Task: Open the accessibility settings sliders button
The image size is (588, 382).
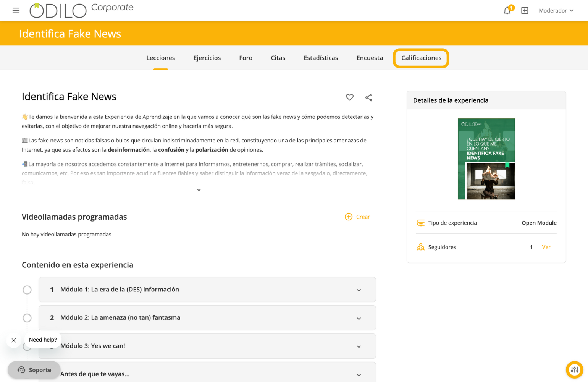Action: click(574, 370)
